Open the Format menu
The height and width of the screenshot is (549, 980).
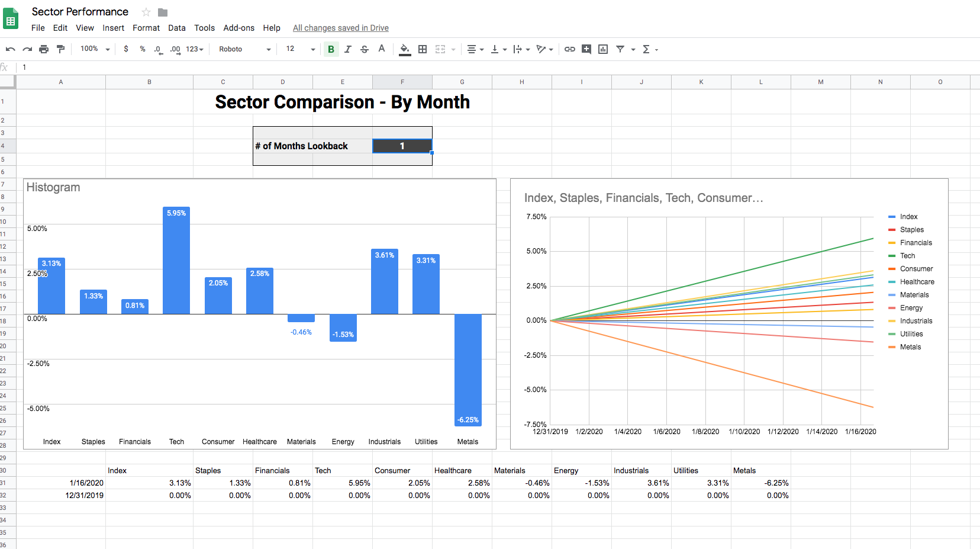pyautogui.click(x=146, y=28)
